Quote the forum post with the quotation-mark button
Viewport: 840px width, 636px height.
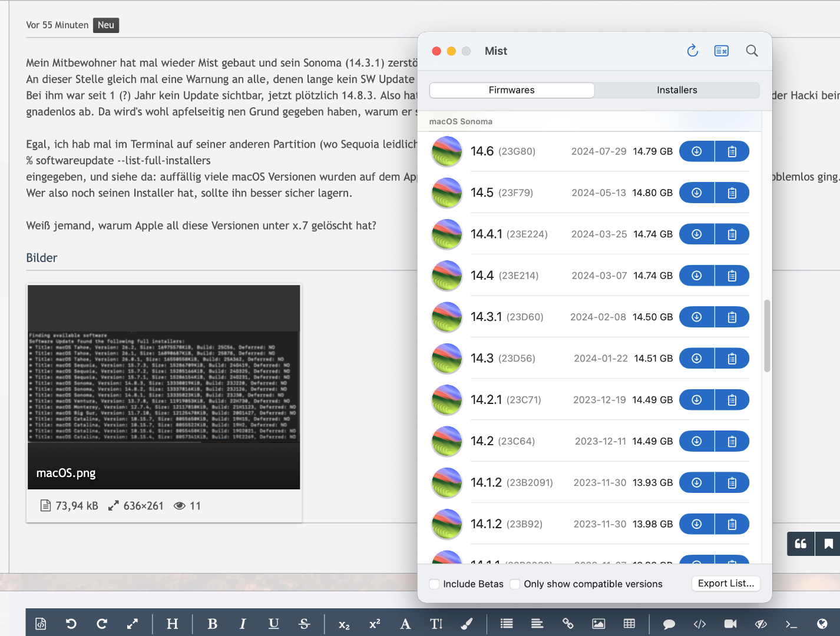pyautogui.click(x=801, y=544)
